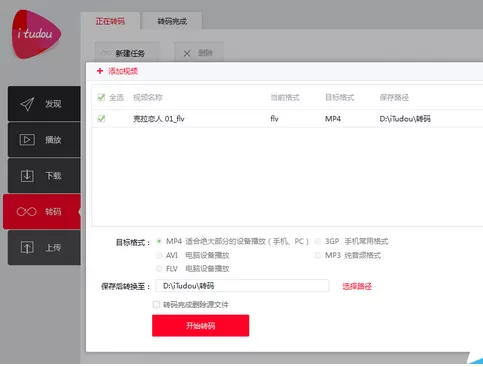Click the play box icon
Screen dimensions: 483x367
coord(27,140)
